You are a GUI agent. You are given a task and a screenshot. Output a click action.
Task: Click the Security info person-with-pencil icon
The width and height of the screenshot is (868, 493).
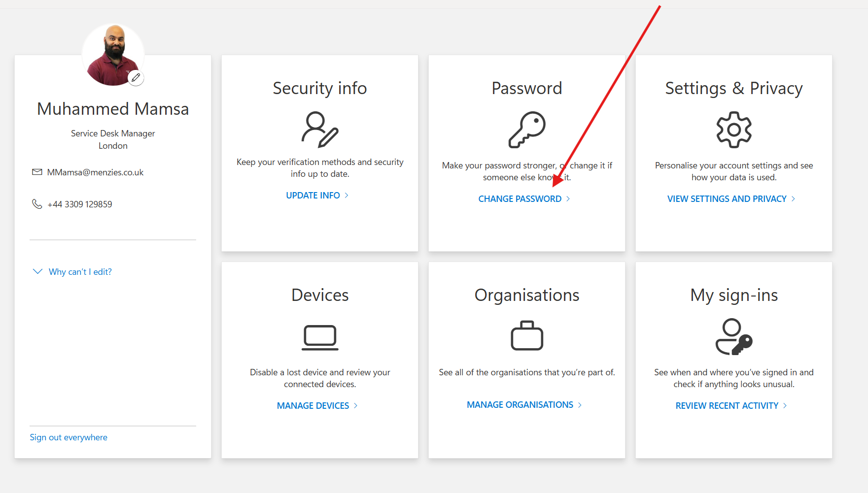pyautogui.click(x=320, y=130)
